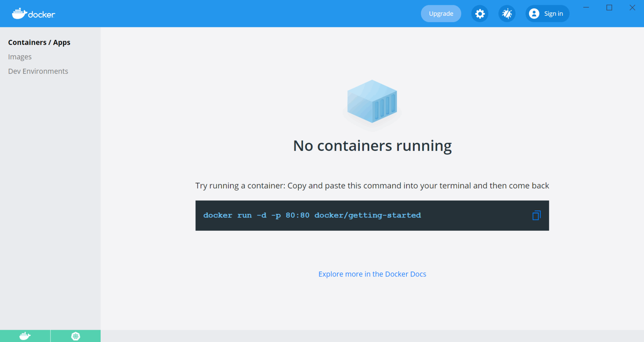Switch to the Images section
Viewport: 644px width, 342px height.
[20, 57]
